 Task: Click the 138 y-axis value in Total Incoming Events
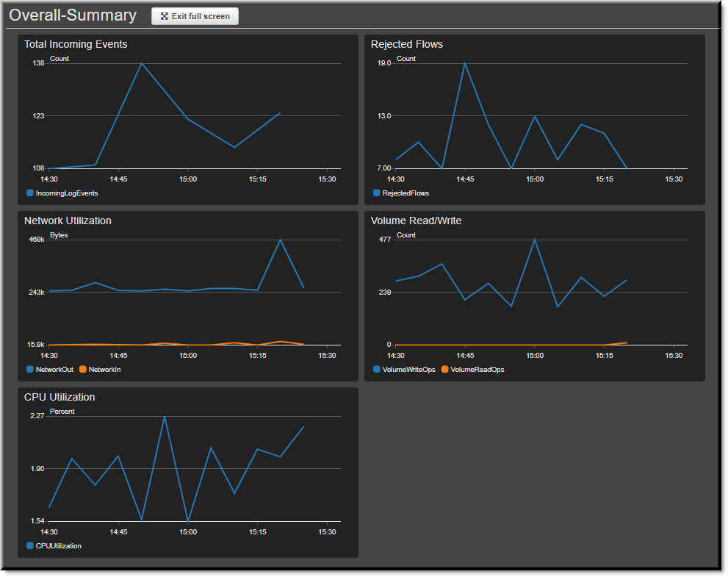coord(38,63)
